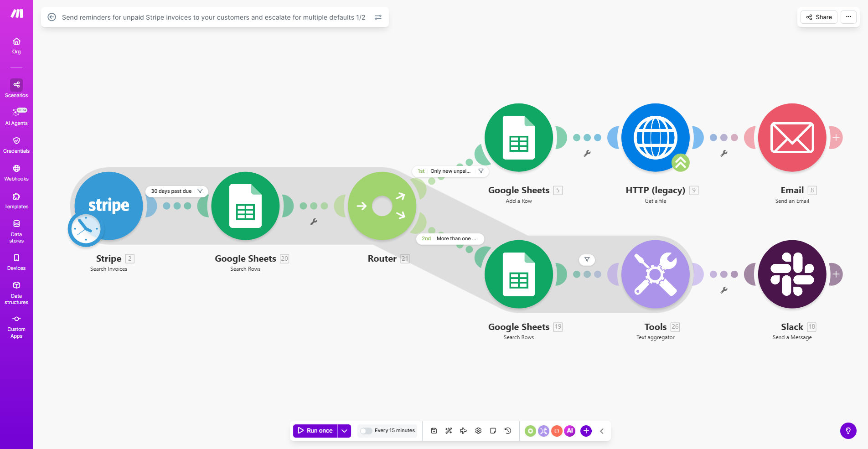Open Custom Apps section
868x449 pixels.
pos(16,327)
